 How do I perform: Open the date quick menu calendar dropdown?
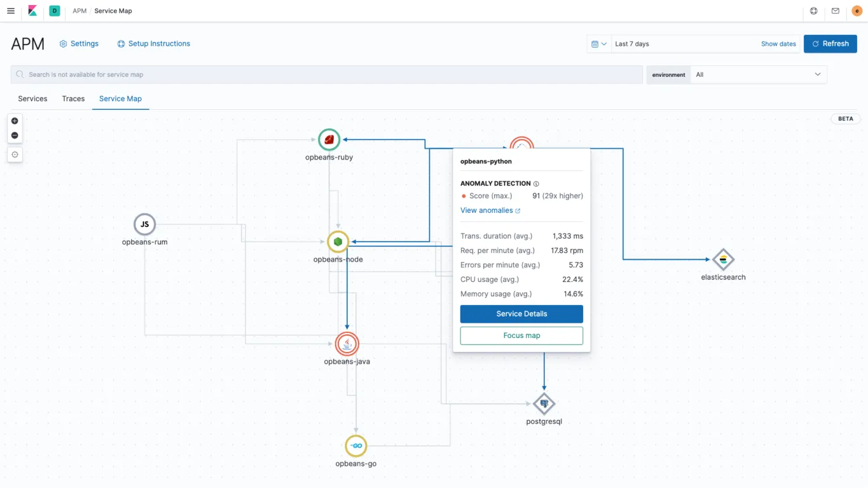click(598, 44)
